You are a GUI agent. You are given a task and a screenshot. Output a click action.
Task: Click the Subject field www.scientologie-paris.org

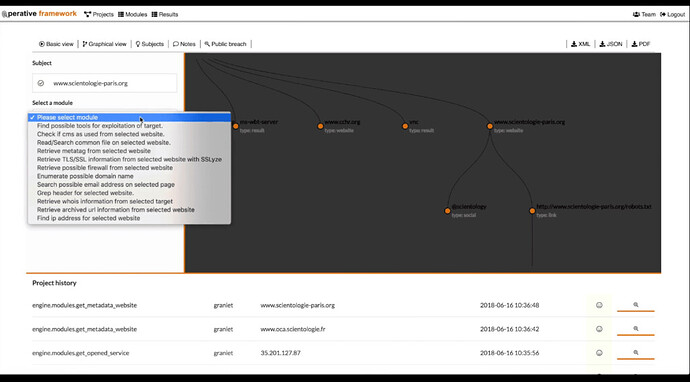(105, 83)
